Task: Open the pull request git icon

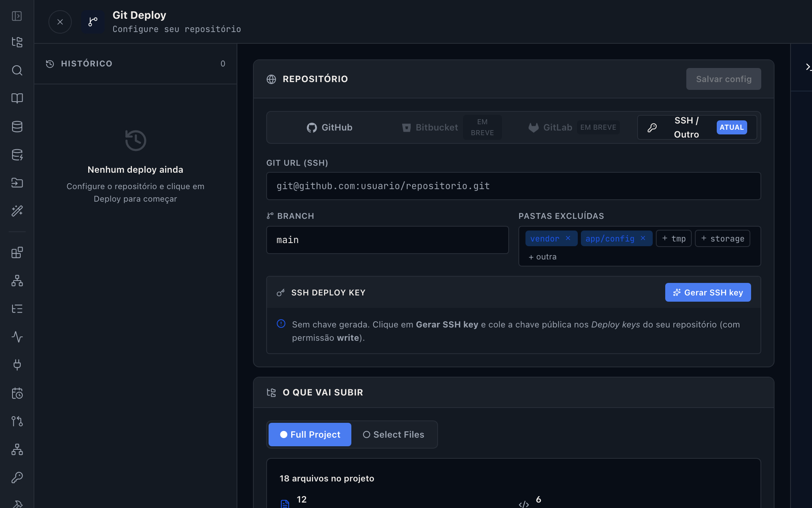Action: [17, 421]
